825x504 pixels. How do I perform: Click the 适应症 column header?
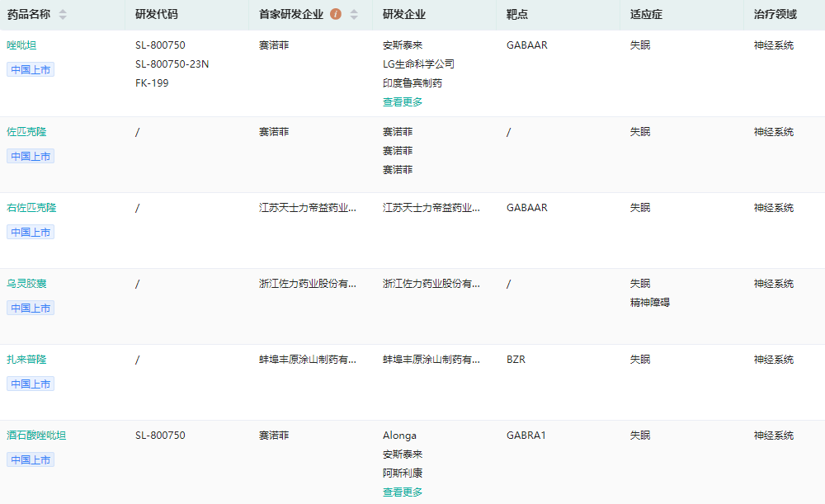(645, 15)
